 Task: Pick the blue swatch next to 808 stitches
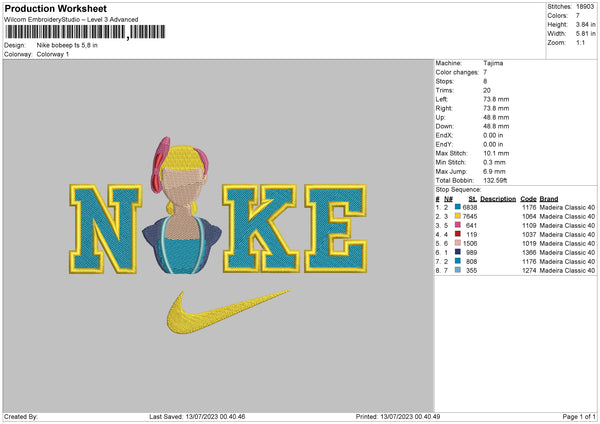[458, 261]
